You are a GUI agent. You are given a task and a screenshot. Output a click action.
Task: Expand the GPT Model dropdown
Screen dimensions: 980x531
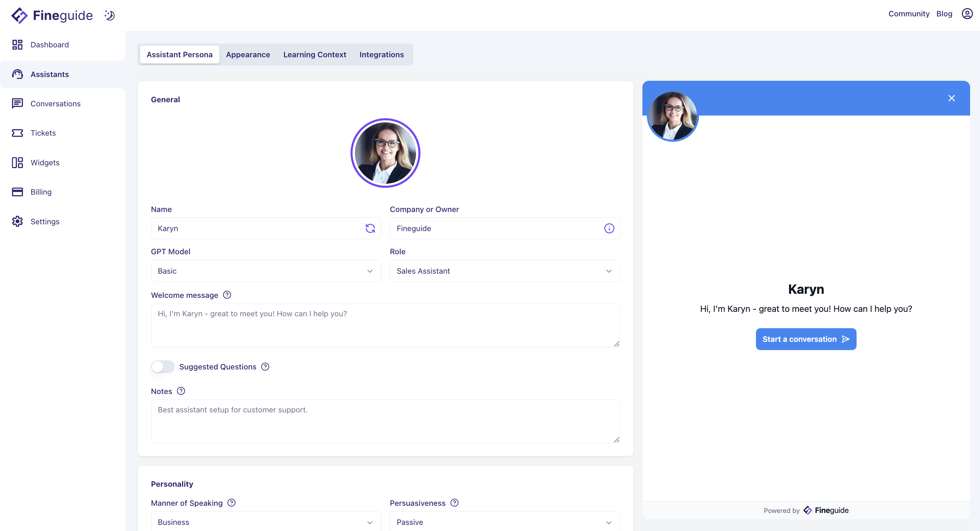(x=266, y=271)
